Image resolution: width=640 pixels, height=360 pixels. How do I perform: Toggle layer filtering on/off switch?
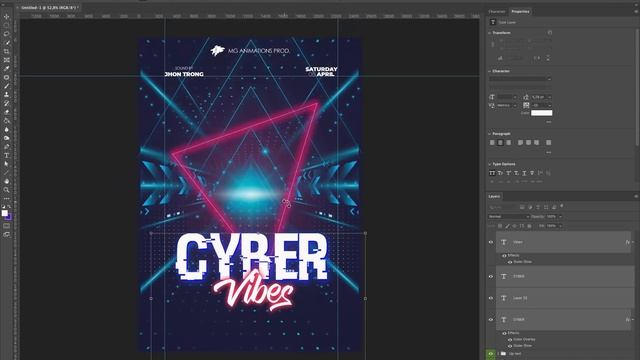(562, 207)
